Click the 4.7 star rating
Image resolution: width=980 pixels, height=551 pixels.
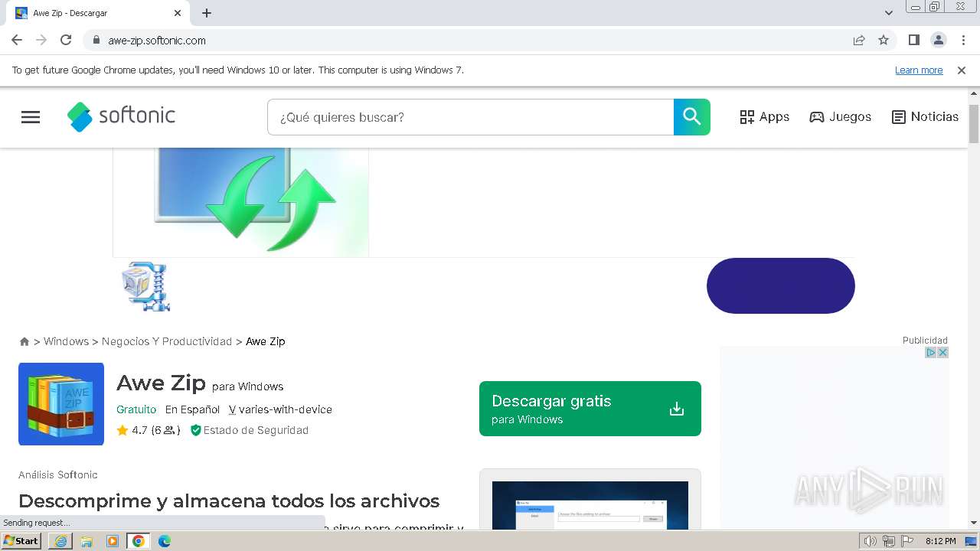point(148,430)
